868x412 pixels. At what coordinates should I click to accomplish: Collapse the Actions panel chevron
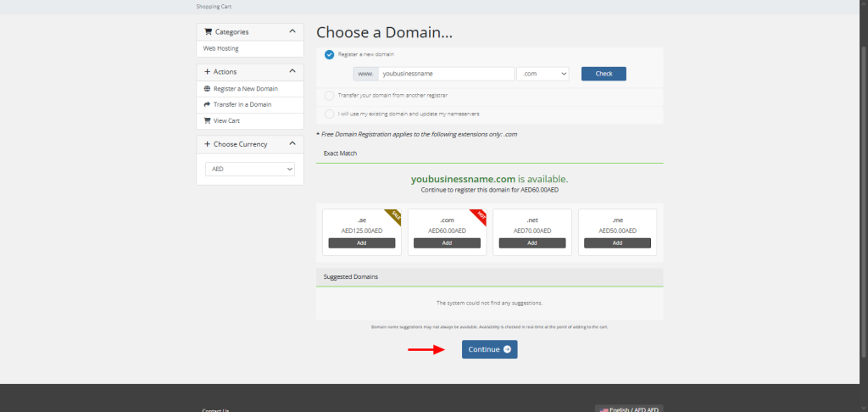click(x=292, y=71)
